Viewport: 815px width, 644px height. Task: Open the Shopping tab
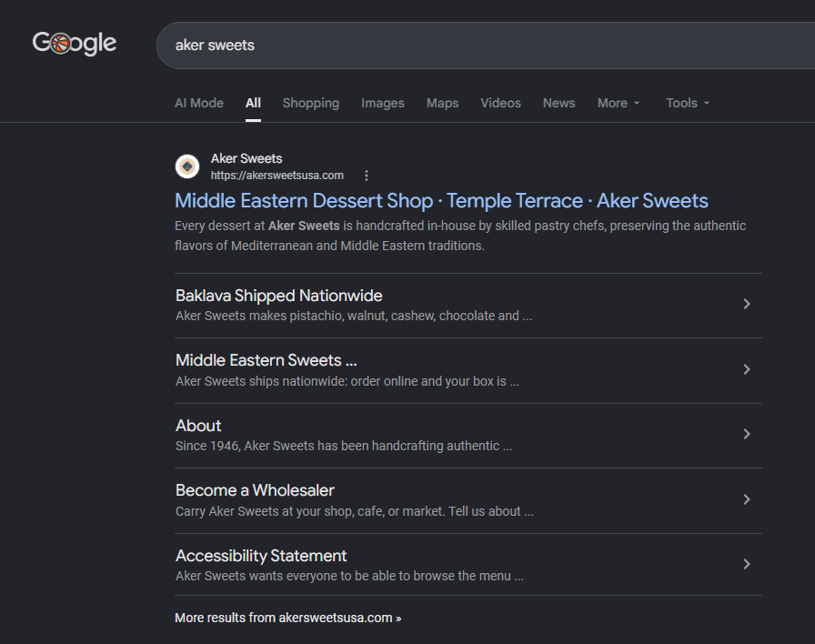(311, 103)
